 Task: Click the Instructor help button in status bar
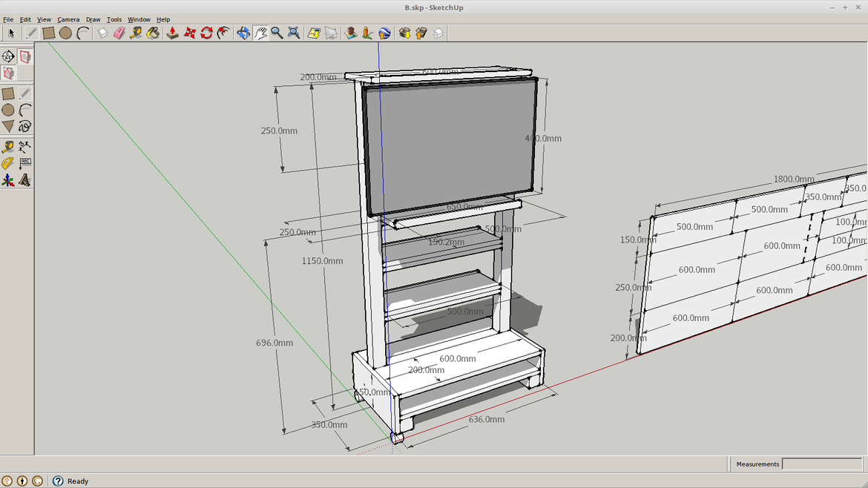tap(58, 481)
